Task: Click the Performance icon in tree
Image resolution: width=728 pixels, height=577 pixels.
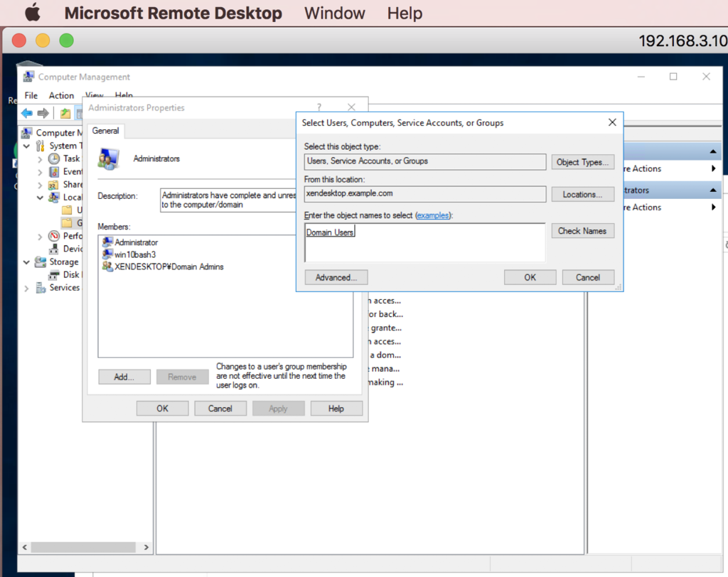Action: [x=54, y=236]
